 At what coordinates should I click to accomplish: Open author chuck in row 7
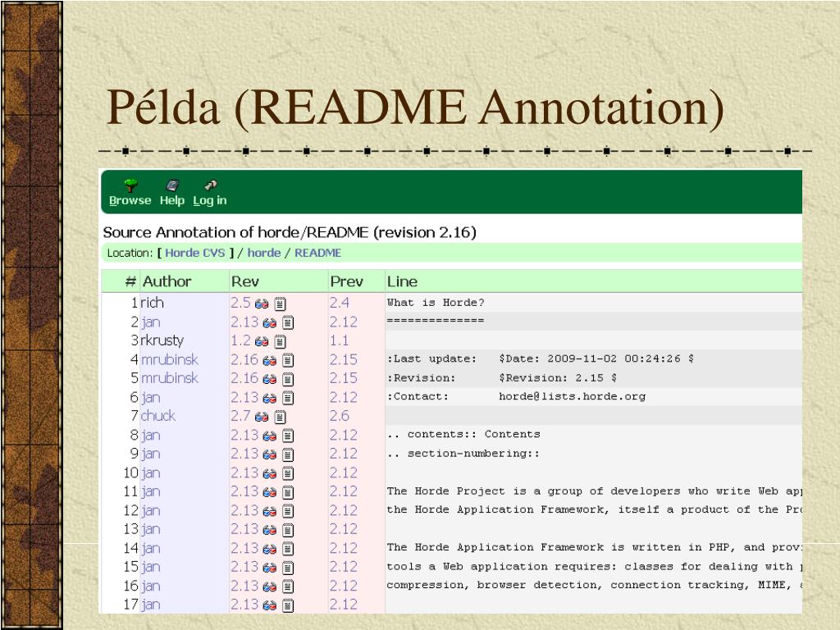(x=158, y=416)
